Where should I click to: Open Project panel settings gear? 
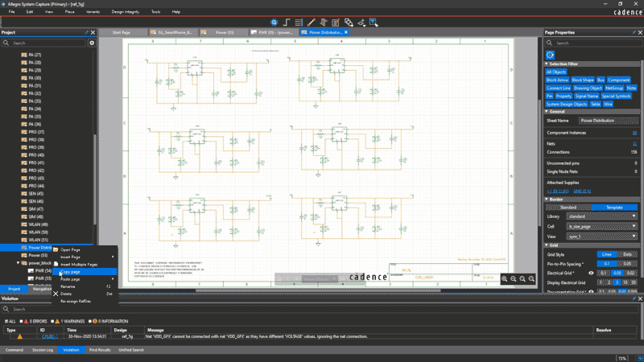click(92, 43)
